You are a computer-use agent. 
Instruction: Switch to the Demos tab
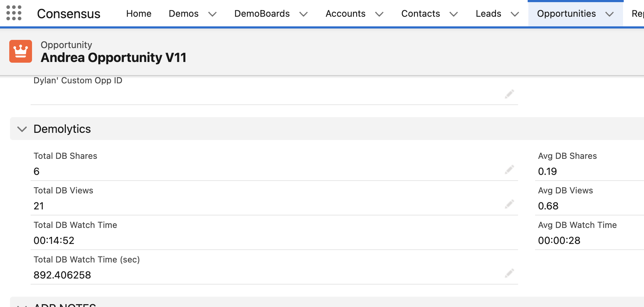184,14
